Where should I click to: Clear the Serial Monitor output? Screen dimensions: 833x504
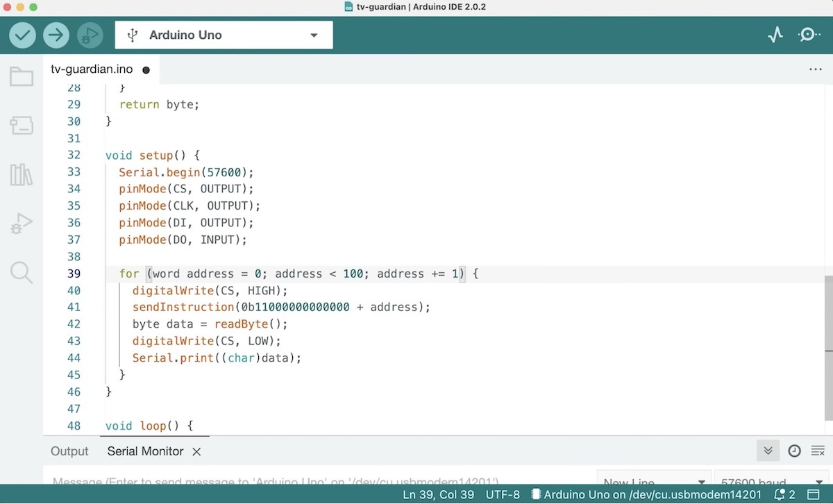pos(818,451)
